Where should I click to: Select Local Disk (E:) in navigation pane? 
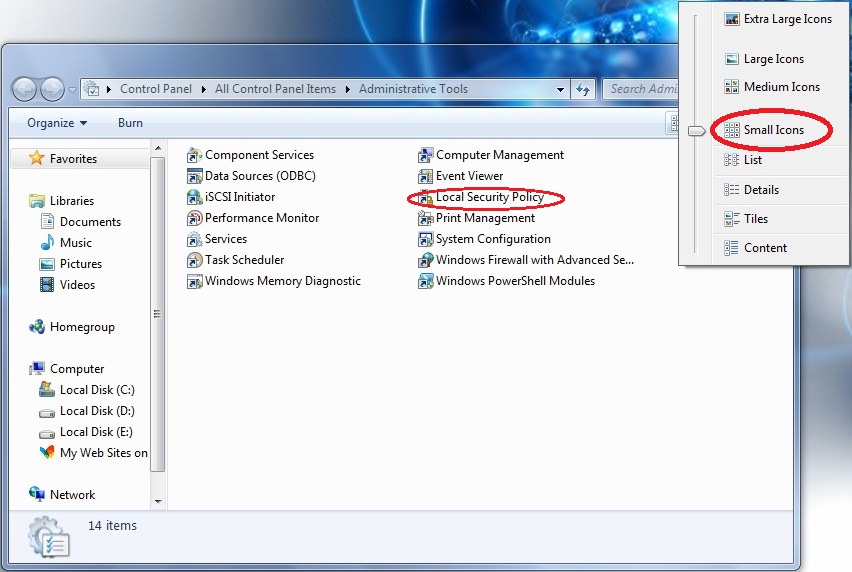(x=86, y=432)
